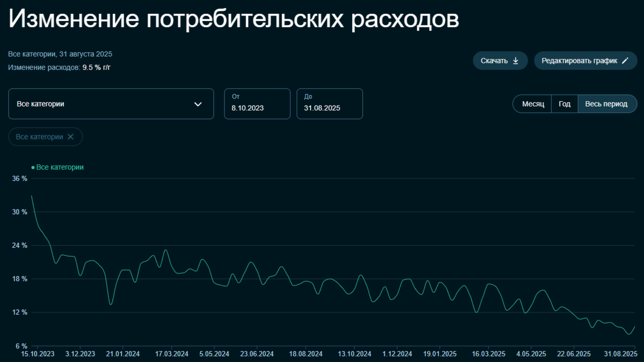Click the '21.01.2024' axis date
Image resolution: width=644 pixels, height=362 pixels.
click(122, 354)
